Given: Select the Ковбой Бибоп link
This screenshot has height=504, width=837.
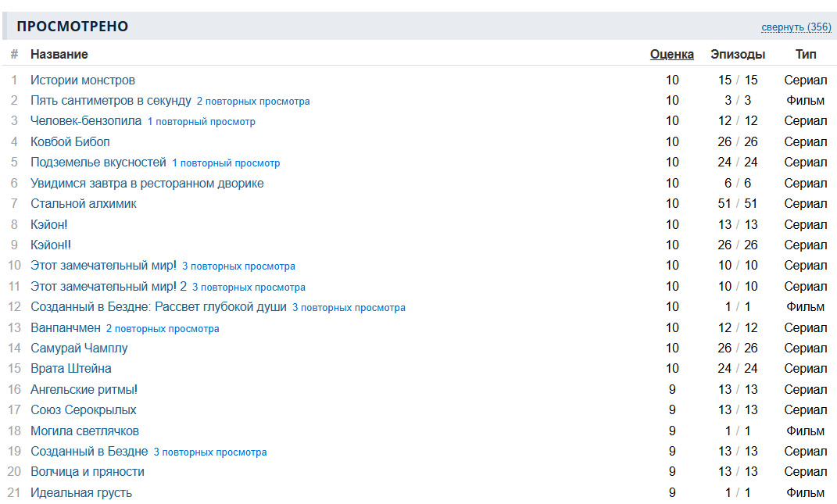Looking at the screenshot, I should pyautogui.click(x=70, y=142).
